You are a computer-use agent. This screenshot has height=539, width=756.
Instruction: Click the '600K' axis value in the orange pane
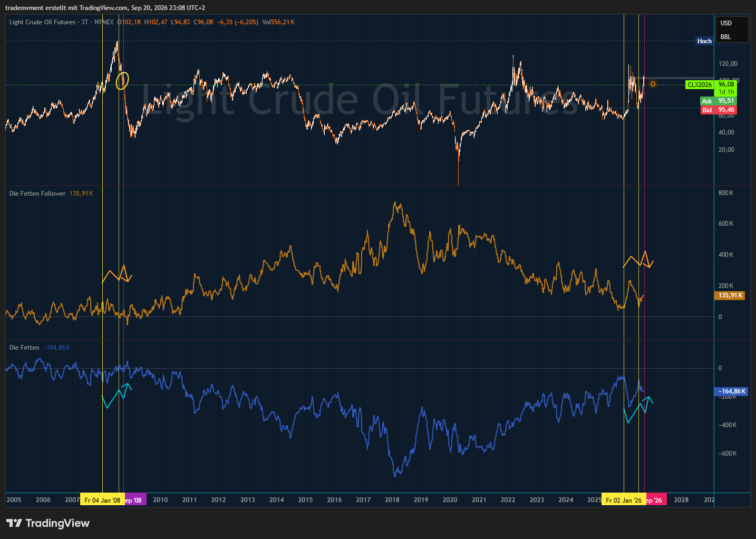click(x=726, y=224)
